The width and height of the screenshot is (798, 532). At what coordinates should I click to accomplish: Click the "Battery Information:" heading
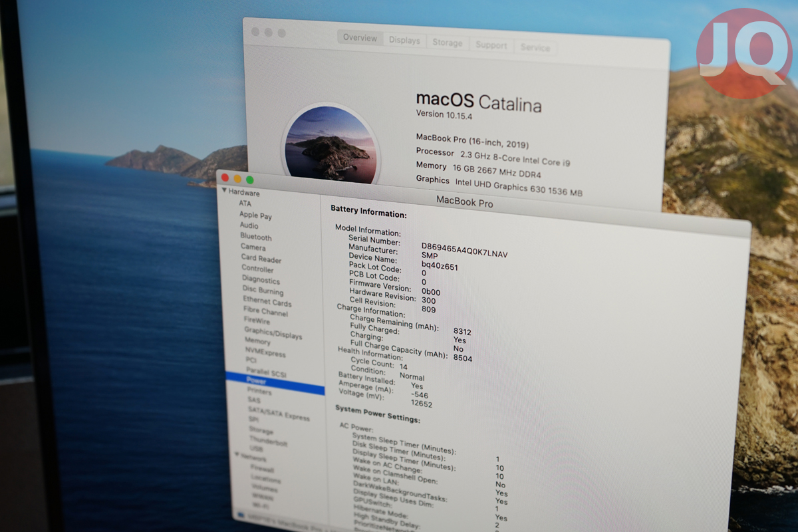pos(368,211)
